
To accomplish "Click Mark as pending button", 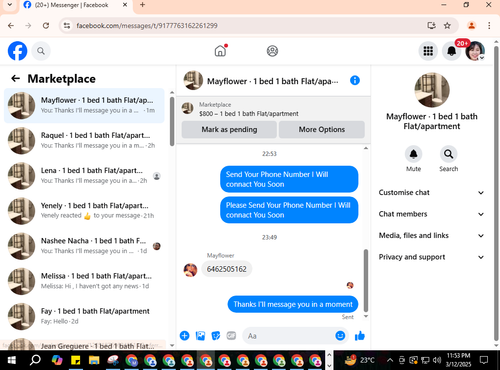I will pyautogui.click(x=229, y=129).
